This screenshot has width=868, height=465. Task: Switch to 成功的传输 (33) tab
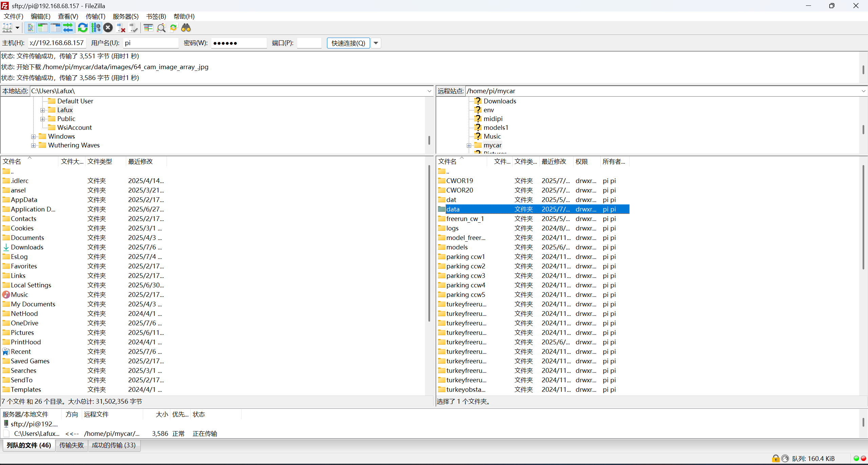[x=114, y=445]
